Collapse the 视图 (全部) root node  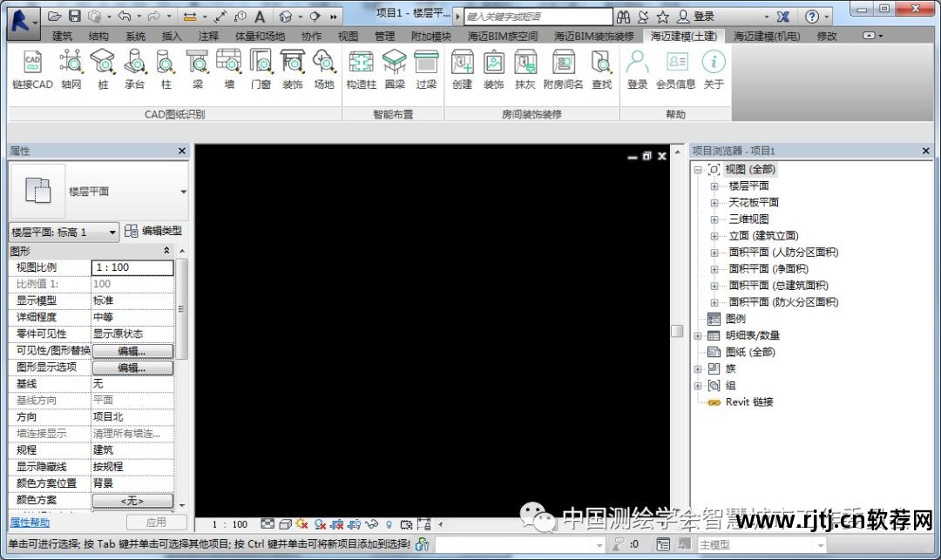tap(698, 170)
